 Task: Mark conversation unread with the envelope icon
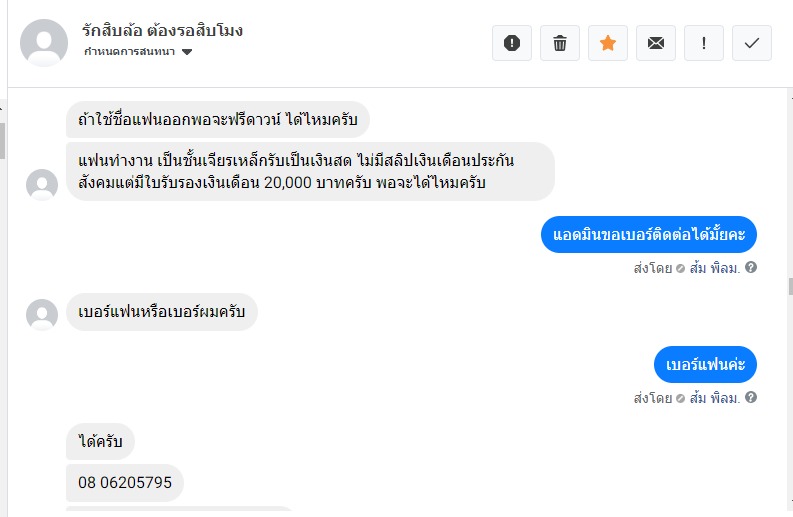[656, 43]
